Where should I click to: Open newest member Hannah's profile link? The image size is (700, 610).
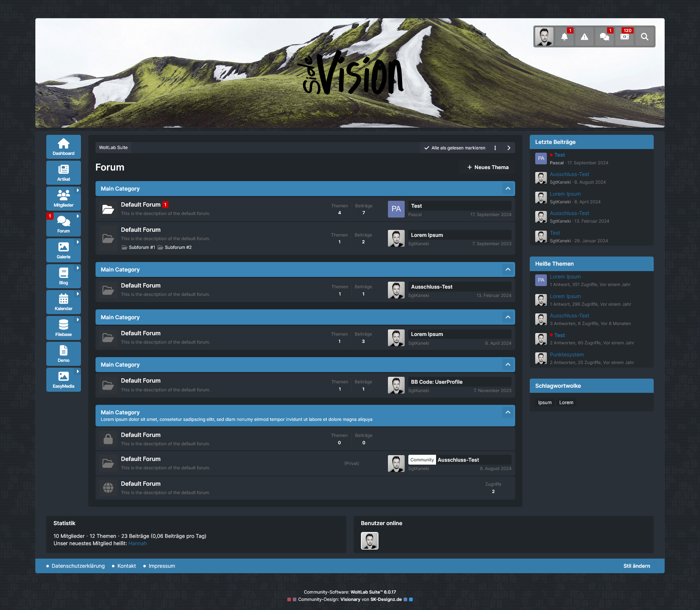tap(137, 543)
